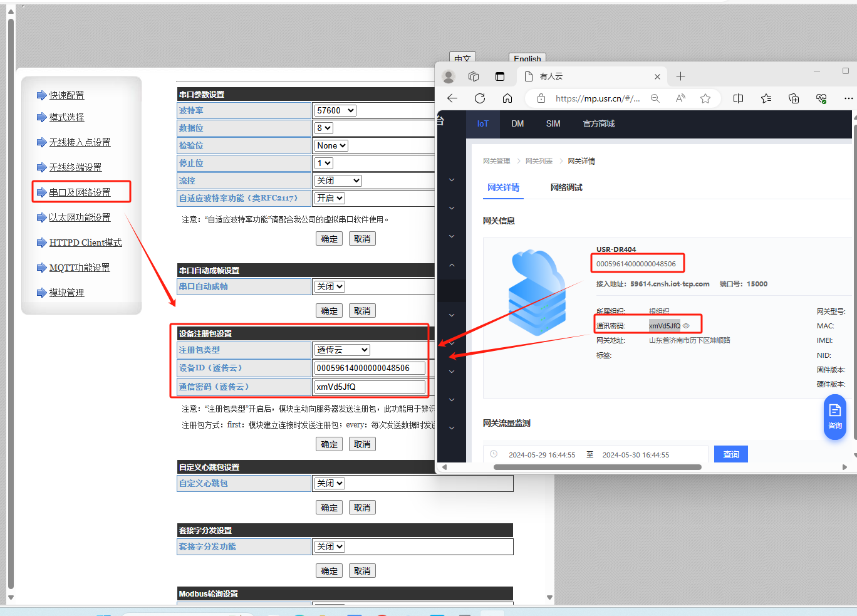
Task: Start read aloud from the address bar
Action: click(680, 98)
